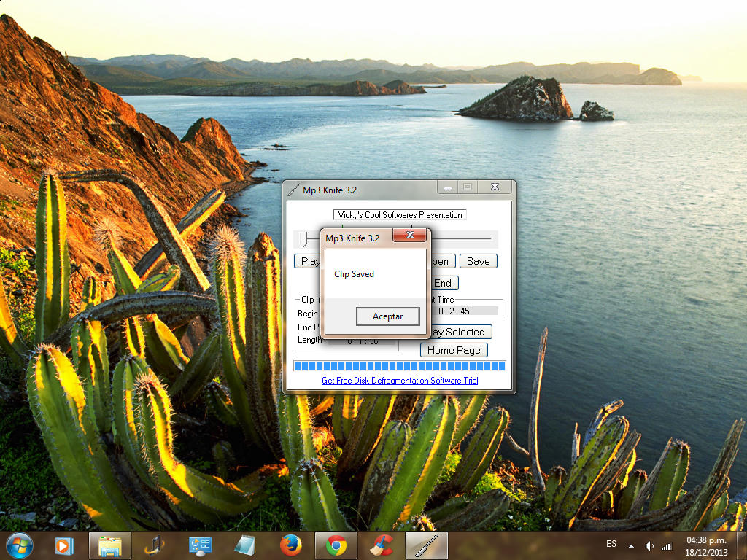
Task: Open the volume control in the system tray
Action: click(649, 545)
